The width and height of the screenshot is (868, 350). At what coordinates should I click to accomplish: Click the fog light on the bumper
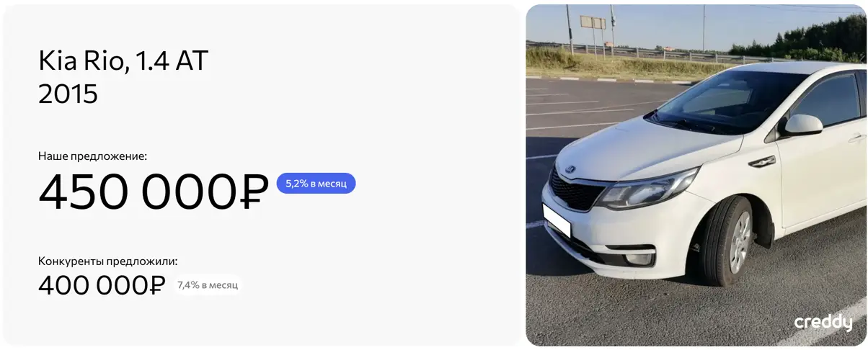(x=639, y=257)
